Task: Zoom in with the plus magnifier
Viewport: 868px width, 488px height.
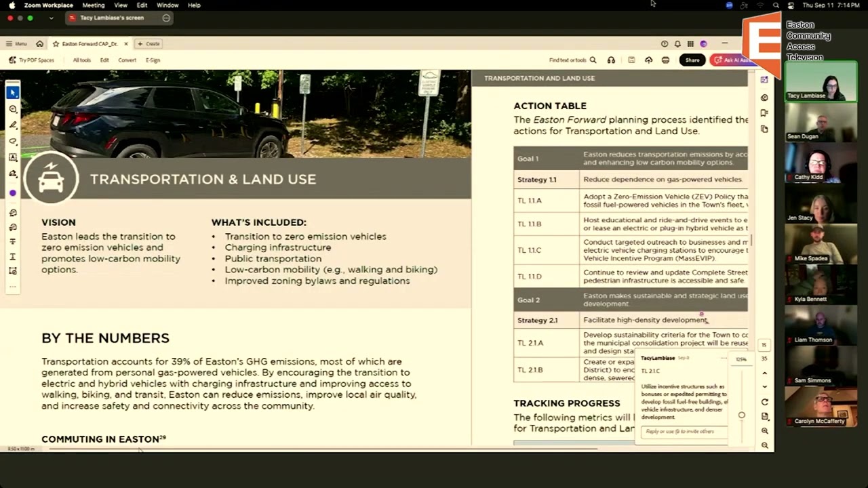Action: (764, 431)
